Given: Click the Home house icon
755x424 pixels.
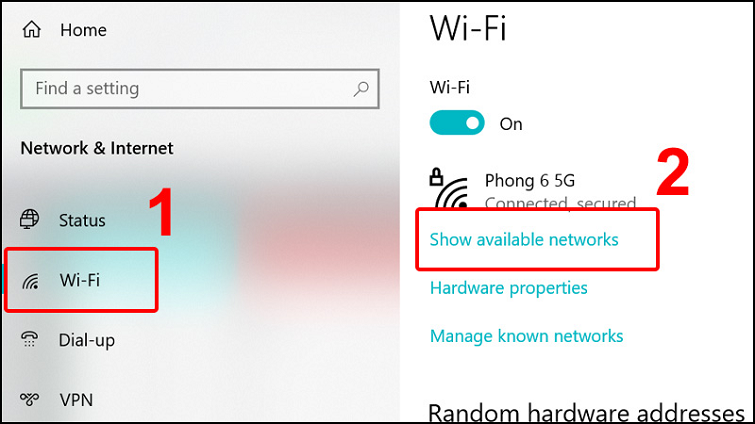Looking at the screenshot, I should pyautogui.click(x=31, y=30).
